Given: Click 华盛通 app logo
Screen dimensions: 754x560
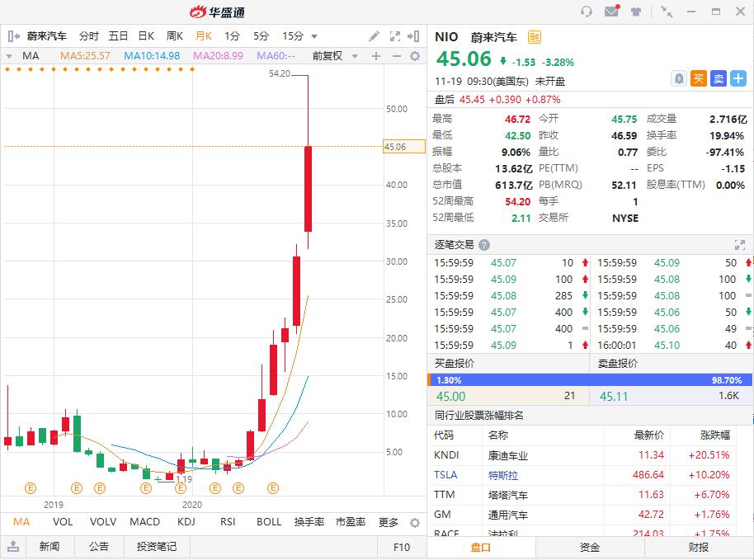Looking at the screenshot, I should pyautogui.click(x=217, y=12).
